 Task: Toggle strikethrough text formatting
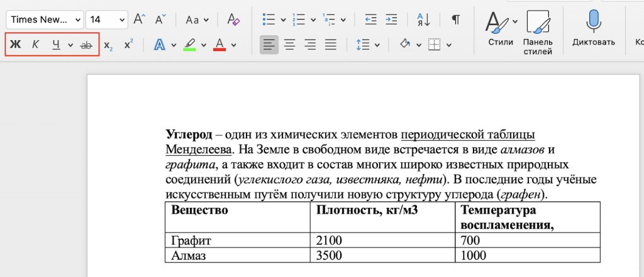[x=86, y=45]
